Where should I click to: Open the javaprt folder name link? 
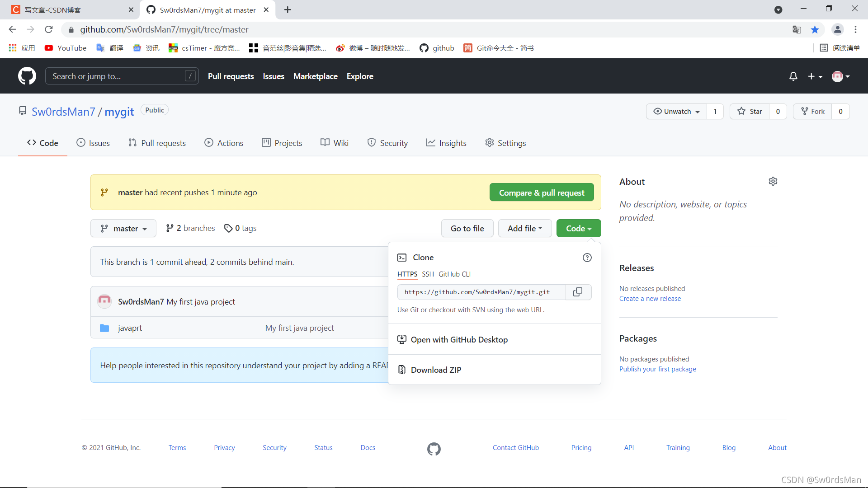point(130,328)
